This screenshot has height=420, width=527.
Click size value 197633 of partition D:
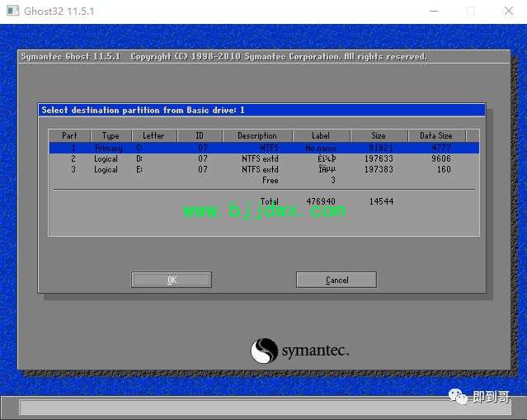(379, 158)
